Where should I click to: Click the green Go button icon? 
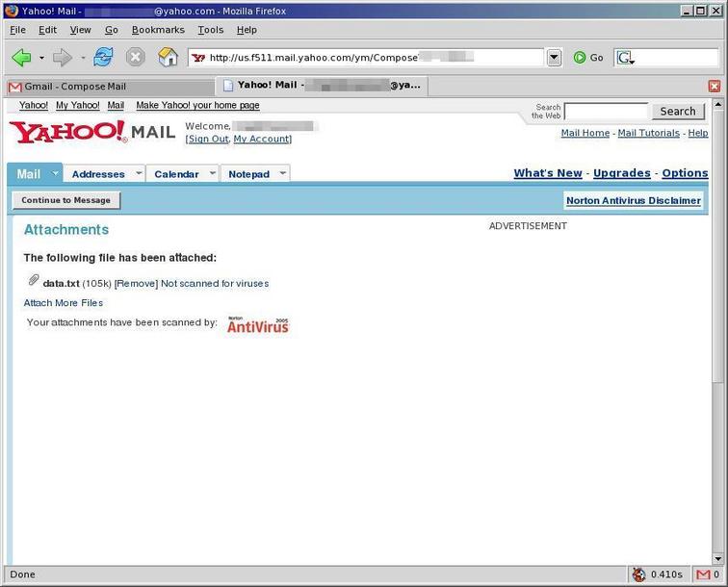click(x=580, y=58)
